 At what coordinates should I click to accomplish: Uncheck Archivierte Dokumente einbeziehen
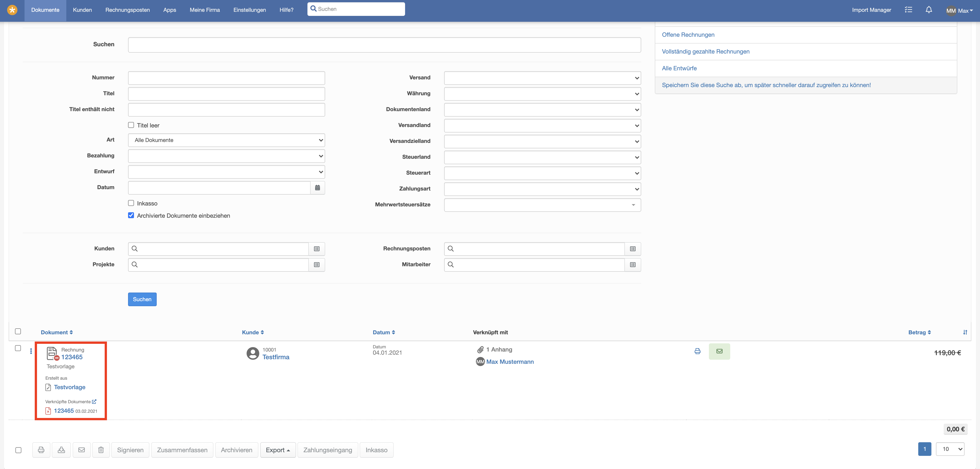(x=131, y=215)
